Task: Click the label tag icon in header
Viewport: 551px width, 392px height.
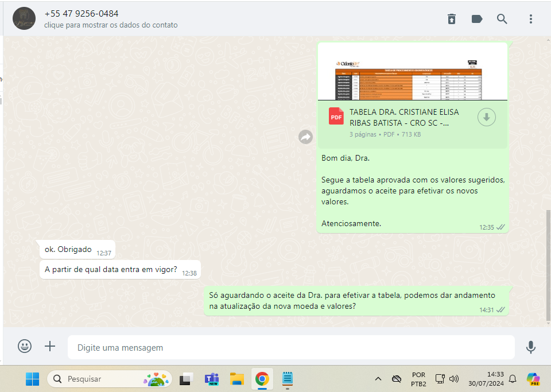Action: click(477, 19)
